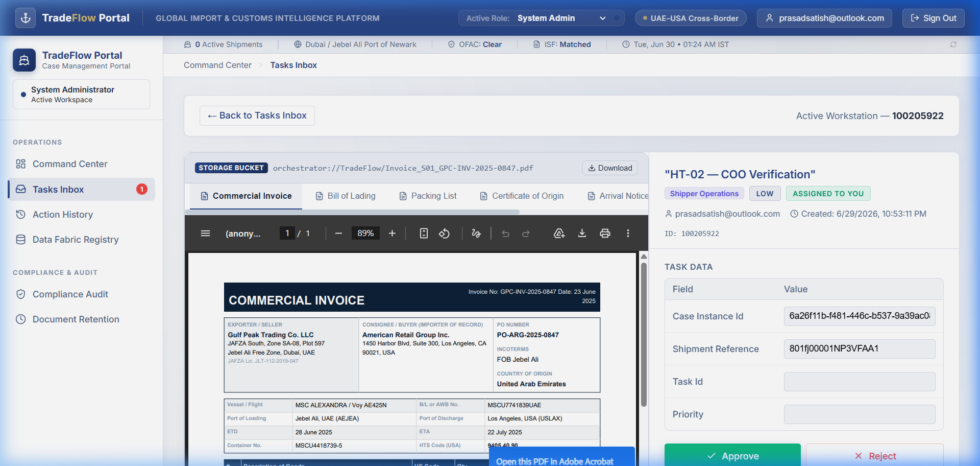The height and width of the screenshot is (466, 980).
Task: Download the invoice from storage bucket
Action: click(x=610, y=168)
